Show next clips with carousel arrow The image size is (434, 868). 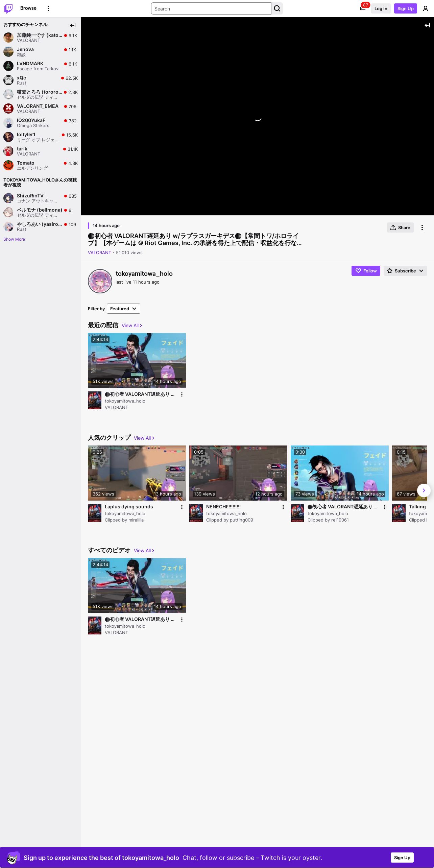tap(424, 490)
